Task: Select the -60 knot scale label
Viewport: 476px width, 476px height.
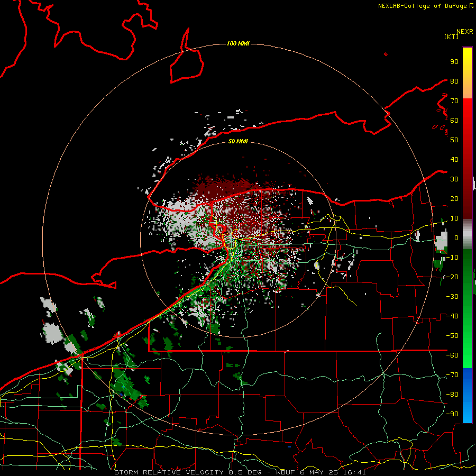Action: click(452, 355)
